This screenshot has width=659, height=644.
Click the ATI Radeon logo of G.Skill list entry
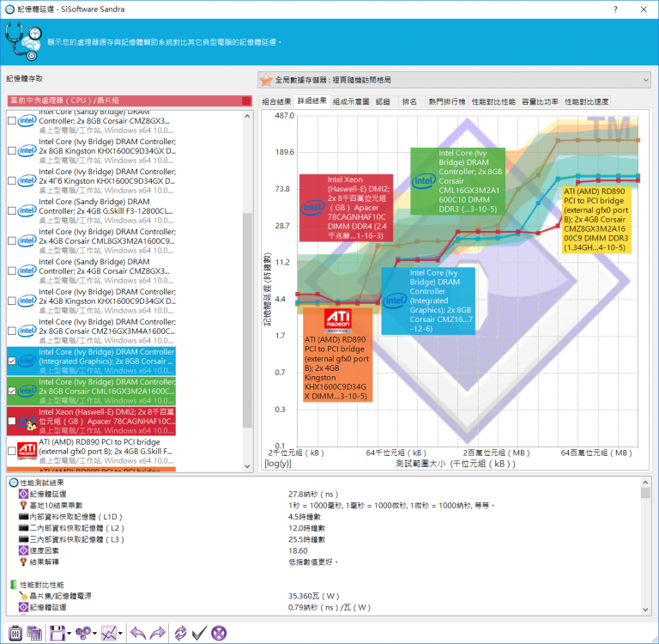click(27, 451)
